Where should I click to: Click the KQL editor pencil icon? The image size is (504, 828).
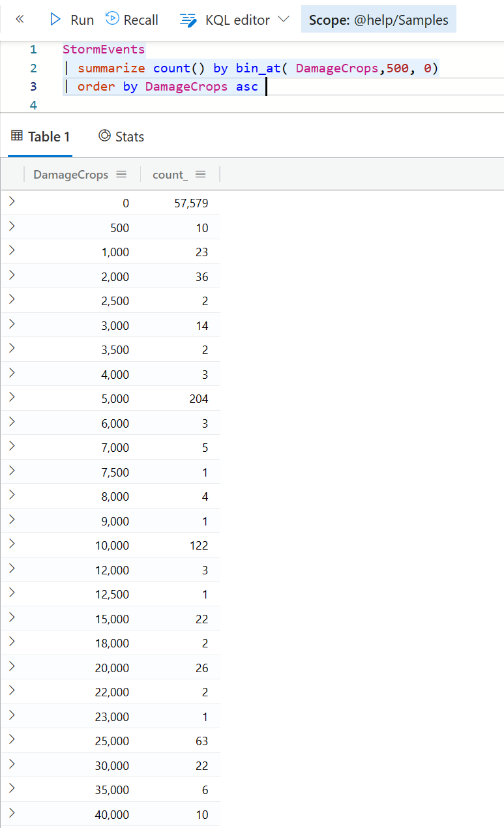[x=188, y=20]
